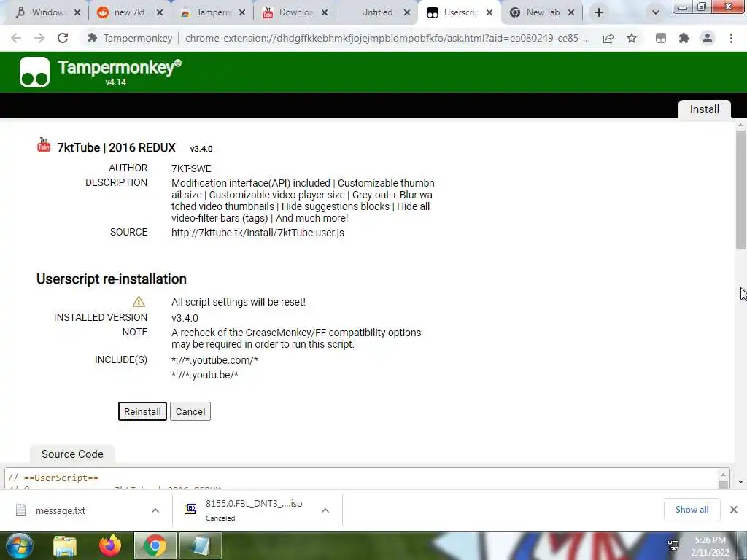Click the Tampermonkey logo icon
Screen dimensions: 747x560
pyautogui.click(x=34, y=72)
